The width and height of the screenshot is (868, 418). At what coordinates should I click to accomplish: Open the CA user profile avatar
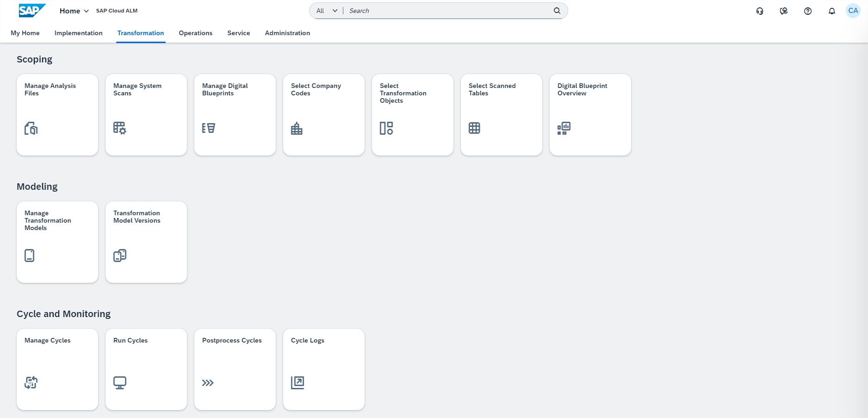pos(853,11)
